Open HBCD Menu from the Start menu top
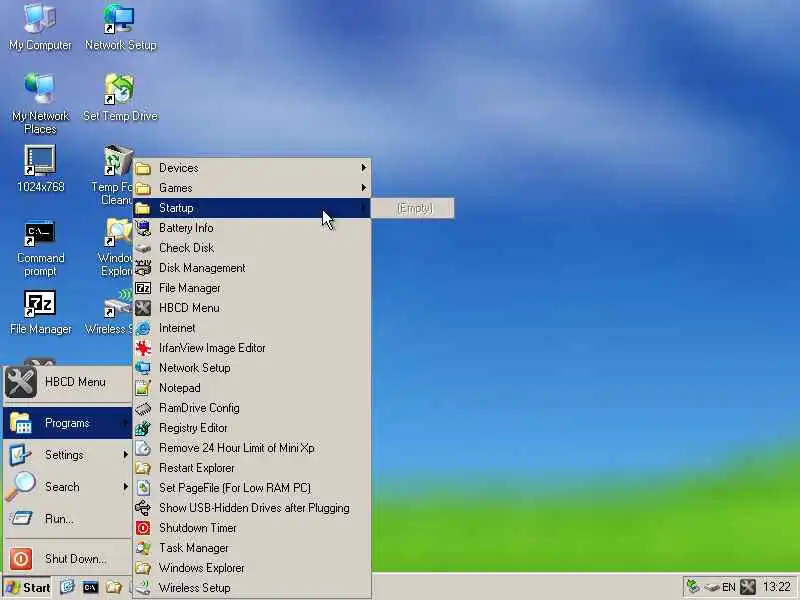This screenshot has width=800, height=600. (x=67, y=382)
